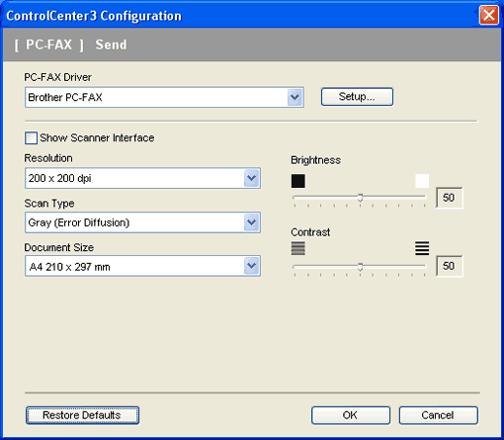Click the low contrast gray lines icon
This screenshot has height=440, width=504.
(x=298, y=248)
